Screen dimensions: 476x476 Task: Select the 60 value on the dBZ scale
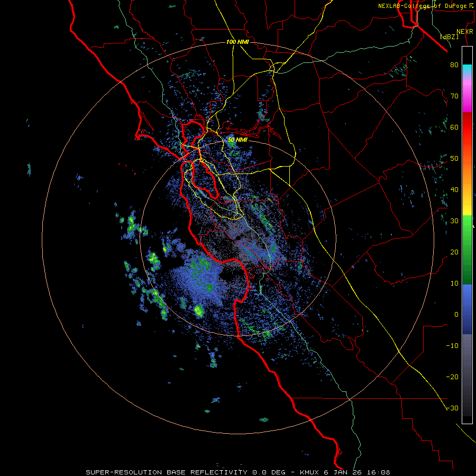(x=454, y=127)
